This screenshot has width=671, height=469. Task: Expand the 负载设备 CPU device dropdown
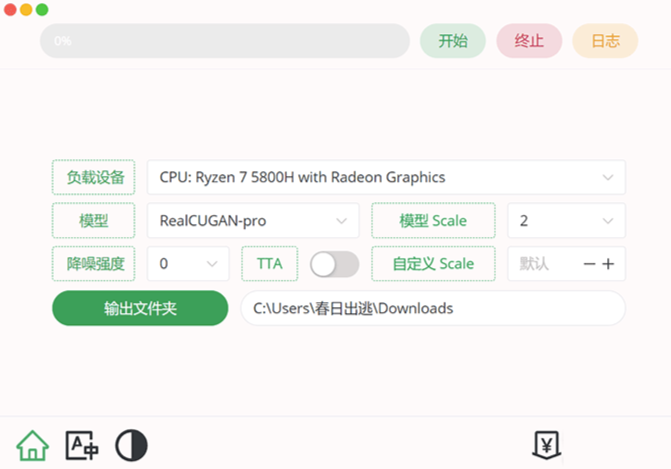click(386, 178)
